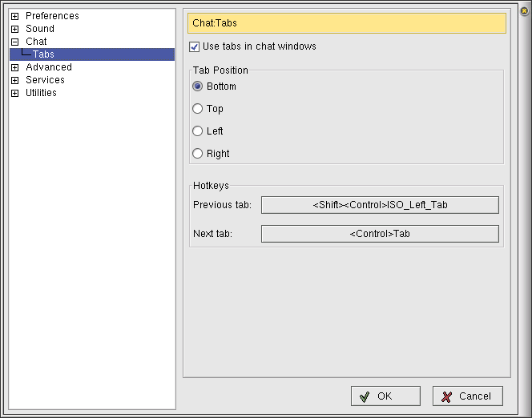This screenshot has height=418, width=532.
Task: Expand the Preferences tree node
Action: [14, 16]
